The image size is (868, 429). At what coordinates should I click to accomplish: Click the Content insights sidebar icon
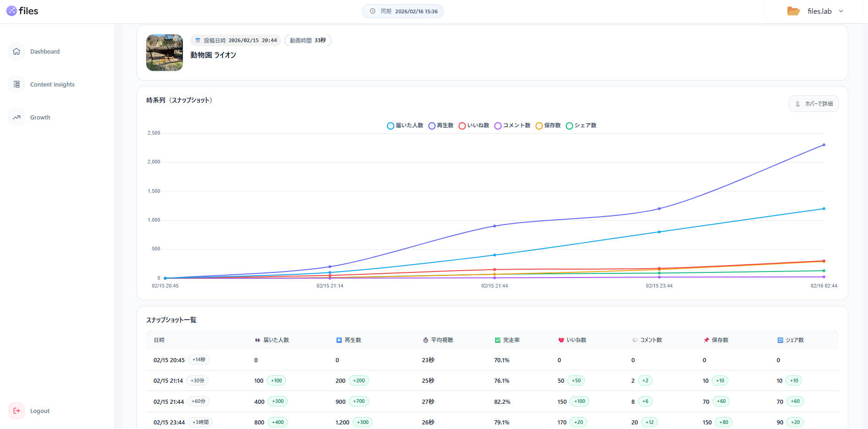coord(16,84)
